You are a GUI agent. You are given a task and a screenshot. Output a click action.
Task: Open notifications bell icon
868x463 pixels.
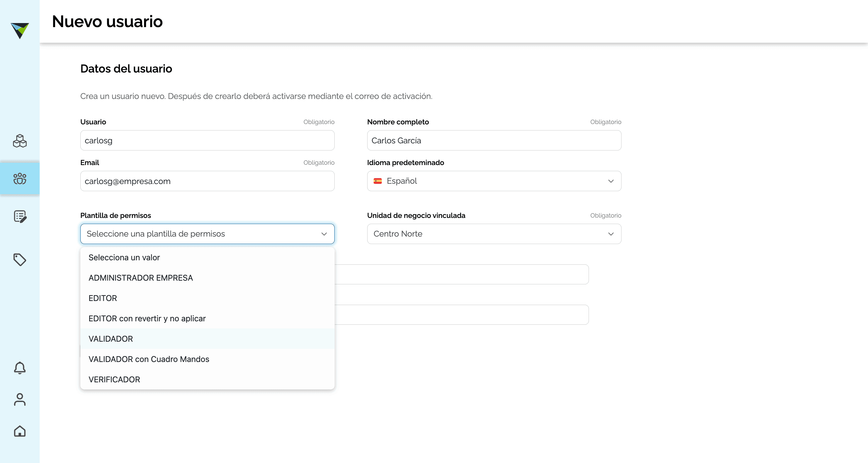(x=20, y=368)
